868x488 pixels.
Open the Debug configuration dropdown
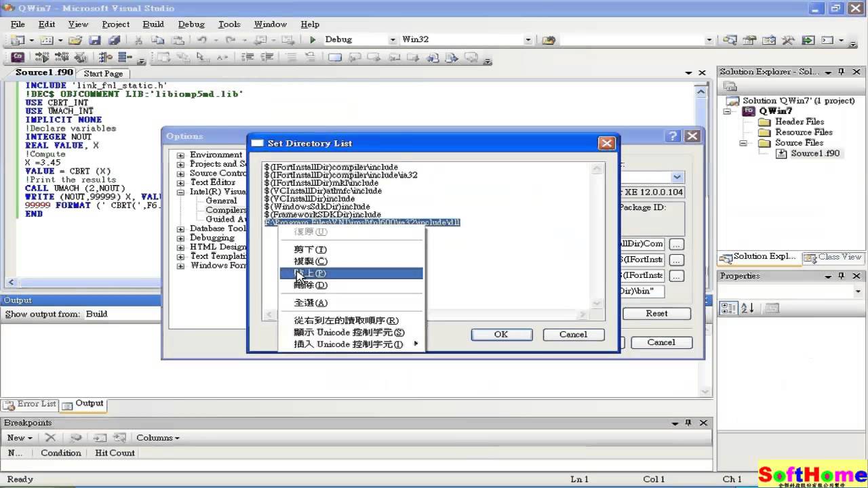tap(393, 40)
